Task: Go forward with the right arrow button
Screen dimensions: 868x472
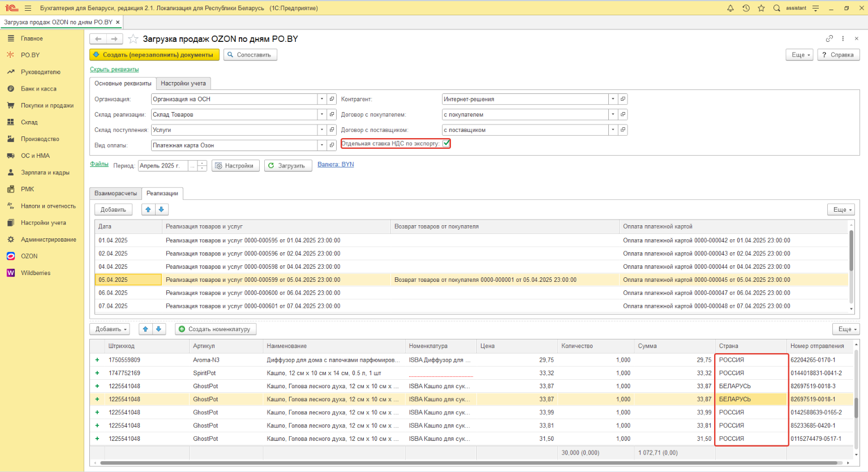Action: click(114, 39)
